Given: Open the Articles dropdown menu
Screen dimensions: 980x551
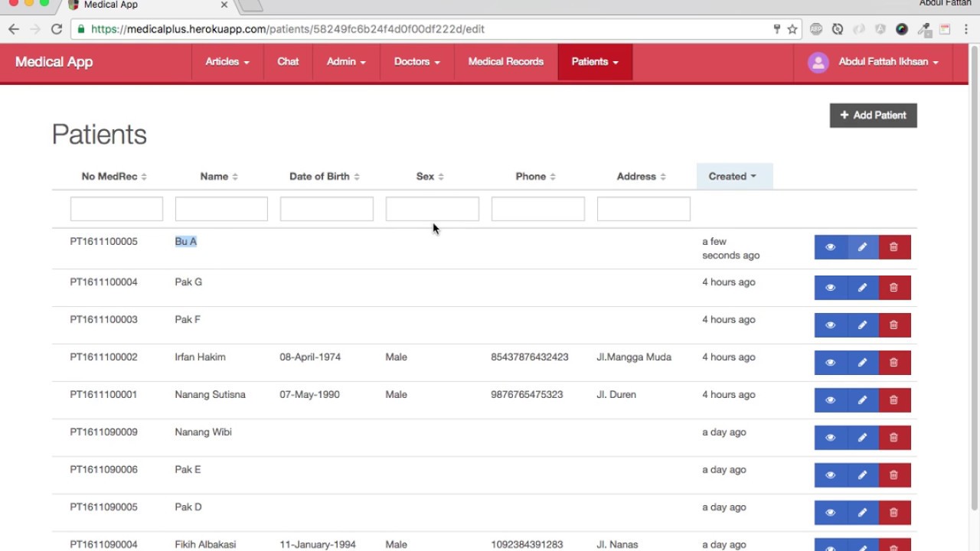Looking at the screenshot, I should pos(227,62).
